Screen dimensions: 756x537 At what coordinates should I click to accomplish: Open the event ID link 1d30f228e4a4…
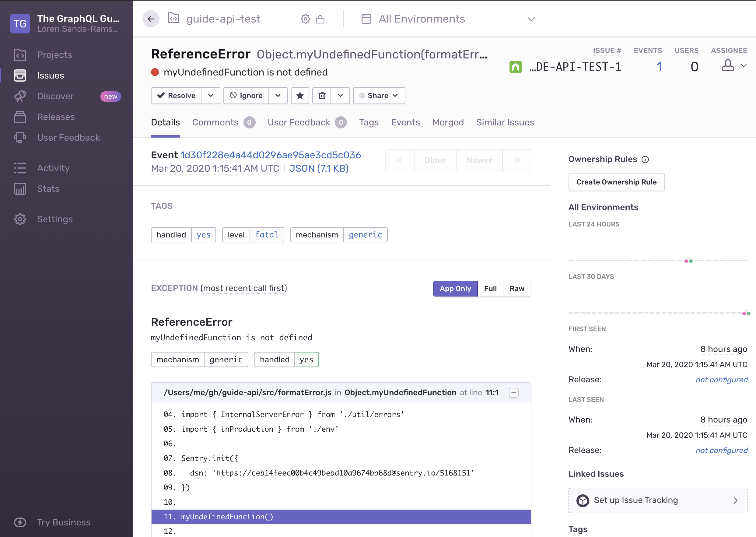270,155
